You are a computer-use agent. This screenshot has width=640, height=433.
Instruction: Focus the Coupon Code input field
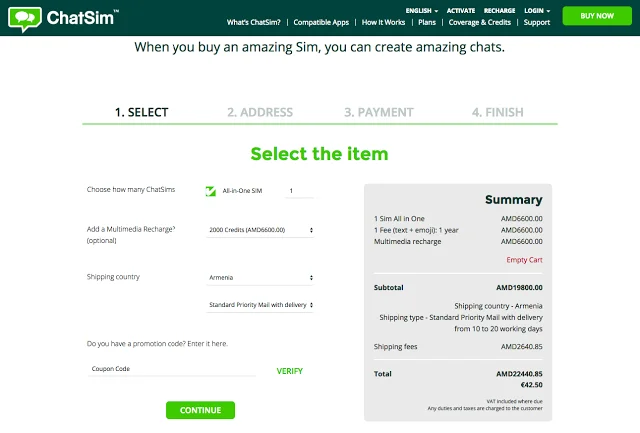171,369
